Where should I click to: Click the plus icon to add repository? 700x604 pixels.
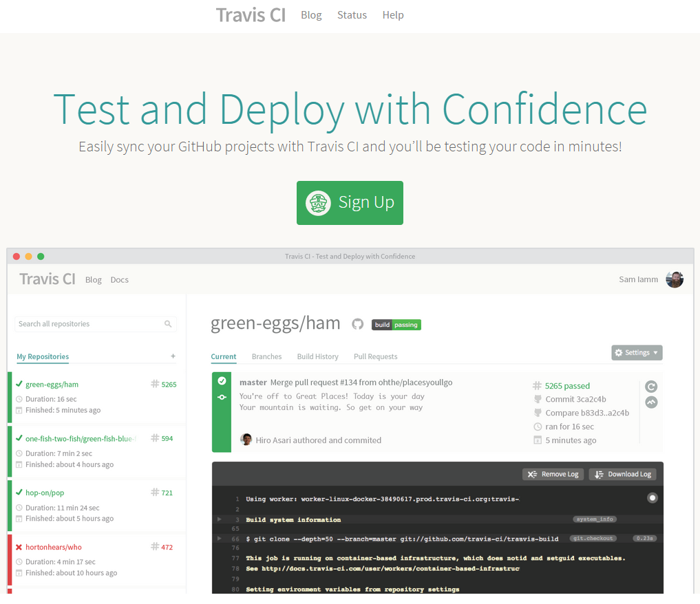pos(173,356)
